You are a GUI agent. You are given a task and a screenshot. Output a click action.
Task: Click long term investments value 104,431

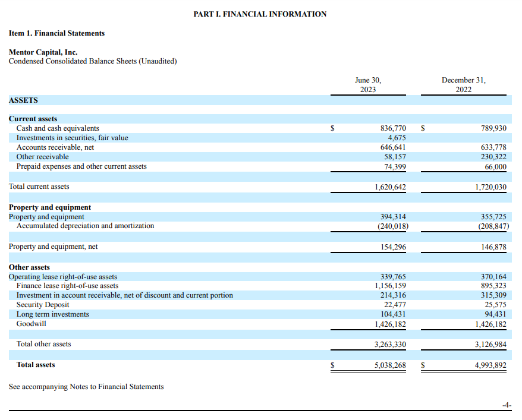393,314
